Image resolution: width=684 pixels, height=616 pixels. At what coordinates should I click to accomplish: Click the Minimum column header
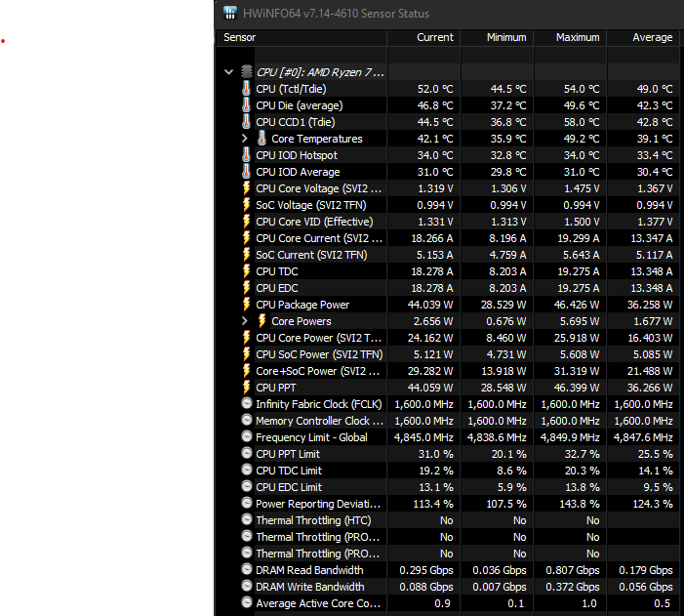point(497,37)
